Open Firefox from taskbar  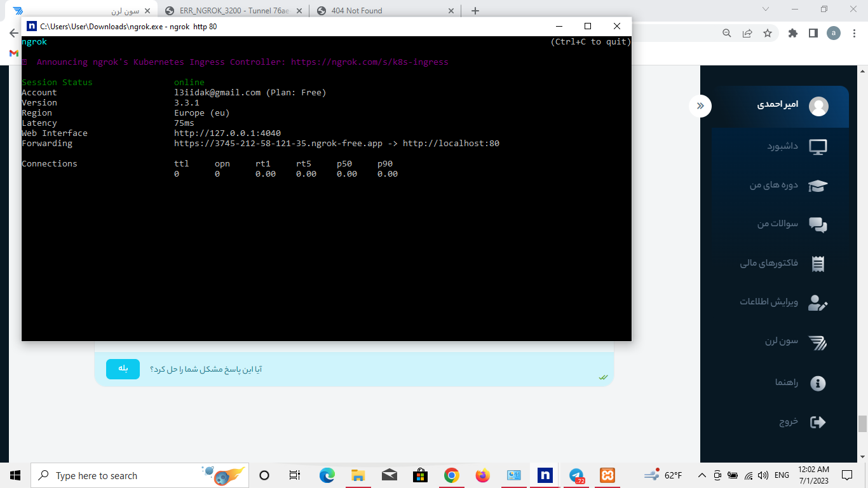coord(482,475)
